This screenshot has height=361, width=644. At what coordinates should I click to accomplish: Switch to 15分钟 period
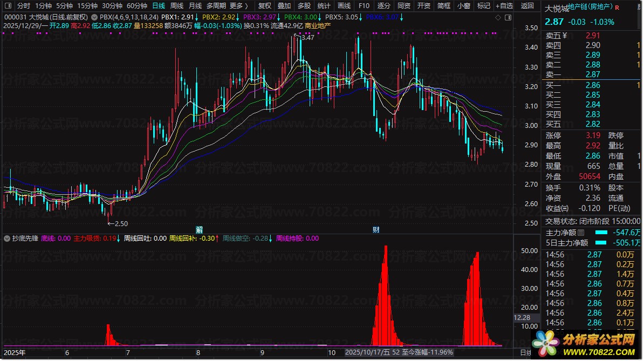[x=87, y=6]
